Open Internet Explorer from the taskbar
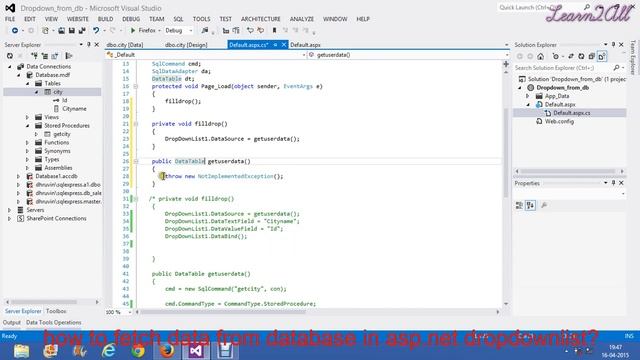 109,351
